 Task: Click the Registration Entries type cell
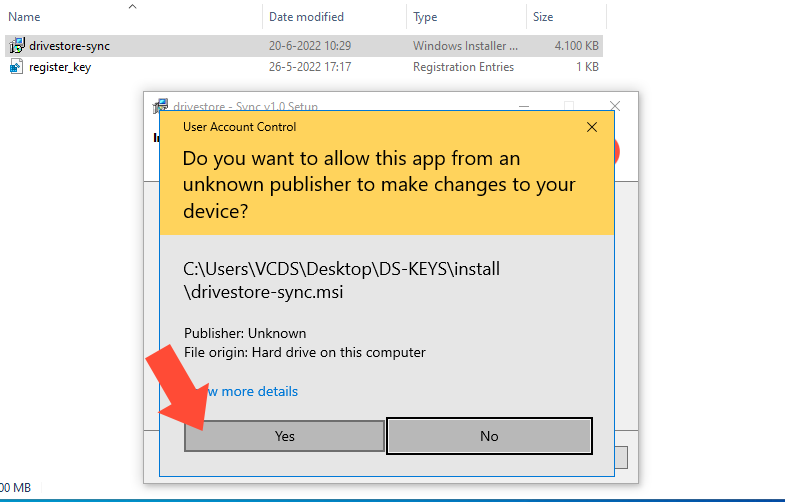click(463, 67)
